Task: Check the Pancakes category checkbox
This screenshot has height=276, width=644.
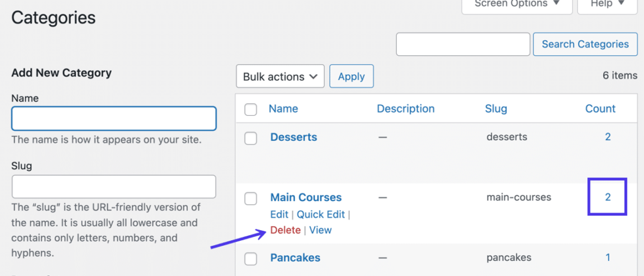Action: point(251,258)
